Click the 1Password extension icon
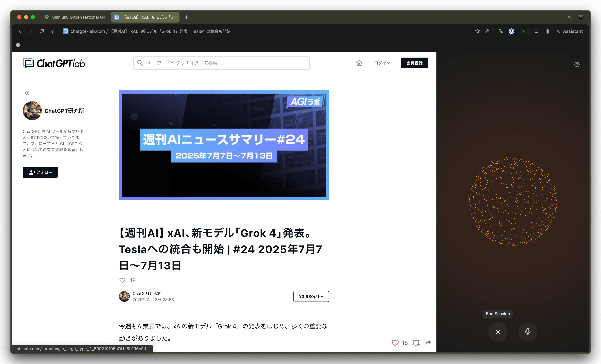 512,31
